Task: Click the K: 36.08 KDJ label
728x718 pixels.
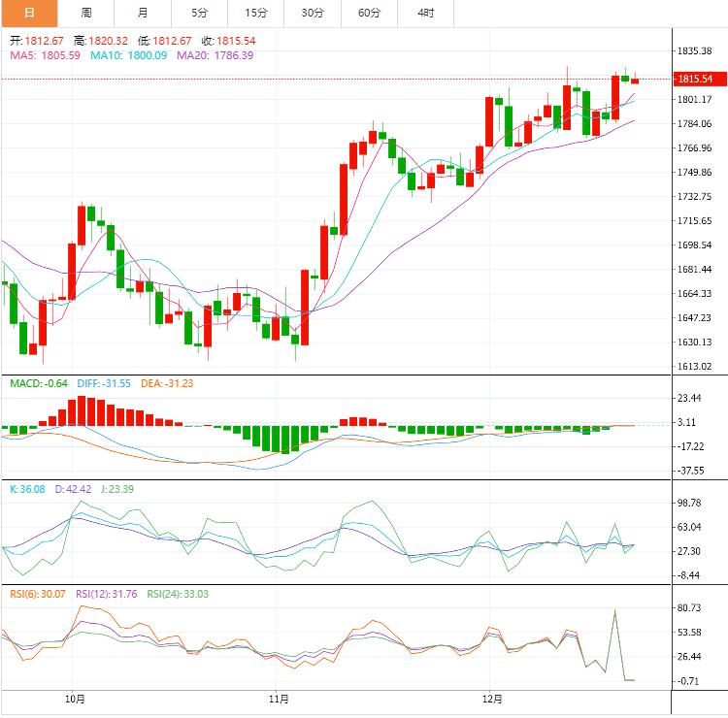Action: pyautogui.click(x=28, y=489)
